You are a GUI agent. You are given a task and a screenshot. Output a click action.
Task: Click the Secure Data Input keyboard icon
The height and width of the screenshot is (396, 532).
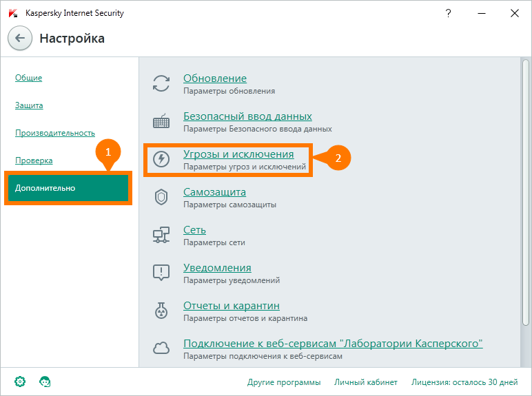161,121
